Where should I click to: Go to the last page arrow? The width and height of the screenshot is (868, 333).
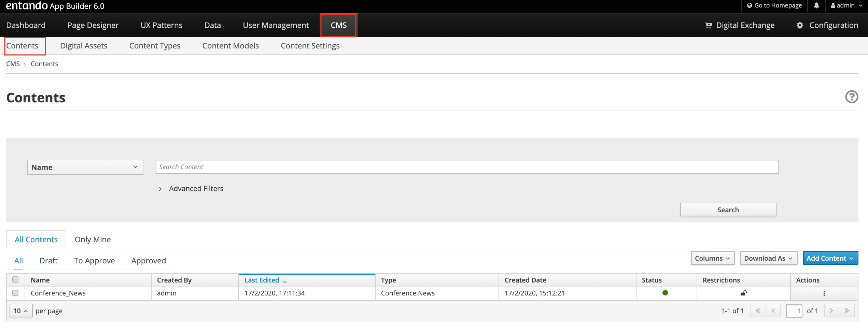[x=846, y=311]
